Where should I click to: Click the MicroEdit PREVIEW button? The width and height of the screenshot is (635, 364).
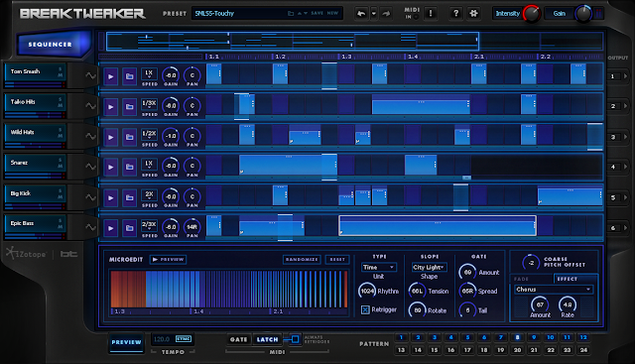pyautogui.click(x=168, y=260)
